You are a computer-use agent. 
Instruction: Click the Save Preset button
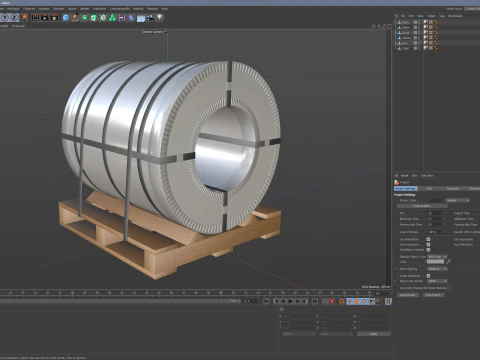pyautogui.click(x=434, y=295)
